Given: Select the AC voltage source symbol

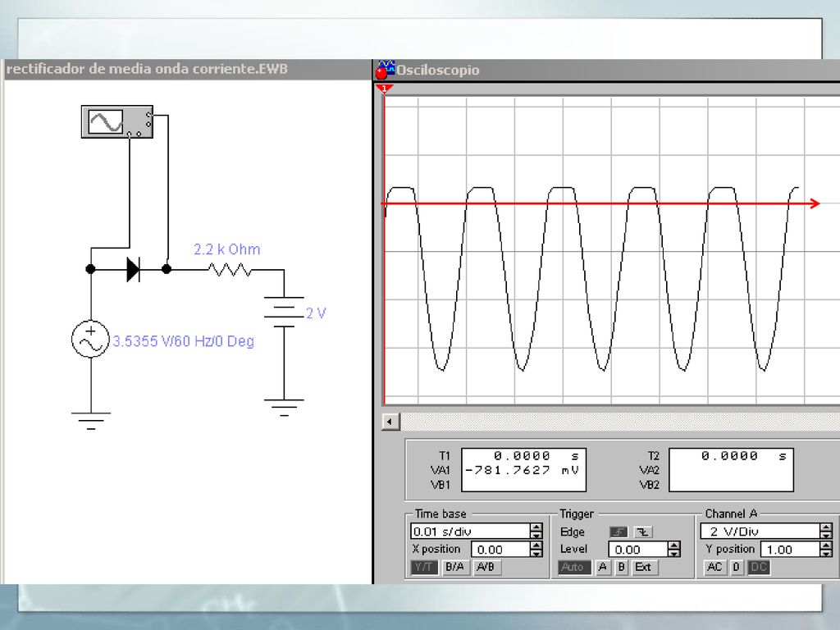Looking at the screenshot, I should (90, 339).
